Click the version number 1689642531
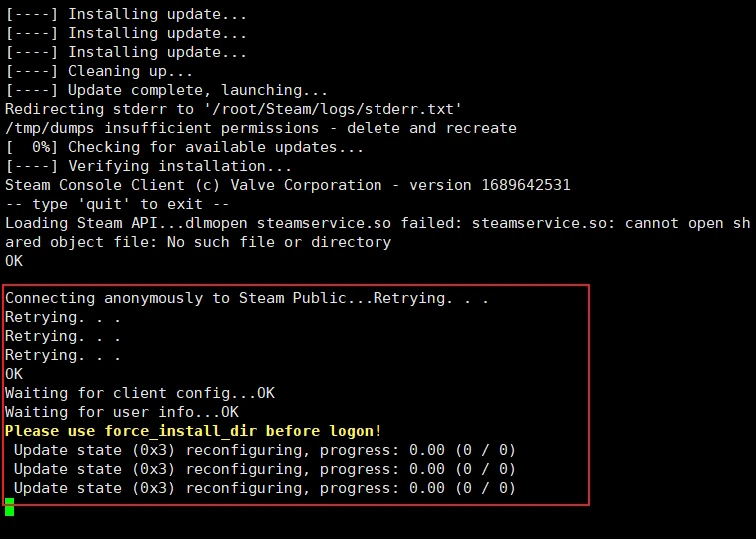Viewport: 756px width, 539px height. click(523, 185)
